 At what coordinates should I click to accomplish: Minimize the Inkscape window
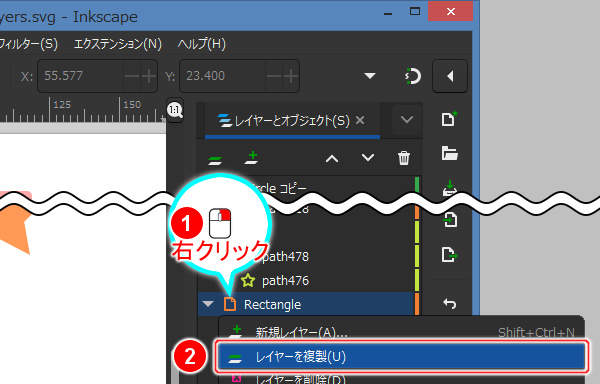coord(388,14)
